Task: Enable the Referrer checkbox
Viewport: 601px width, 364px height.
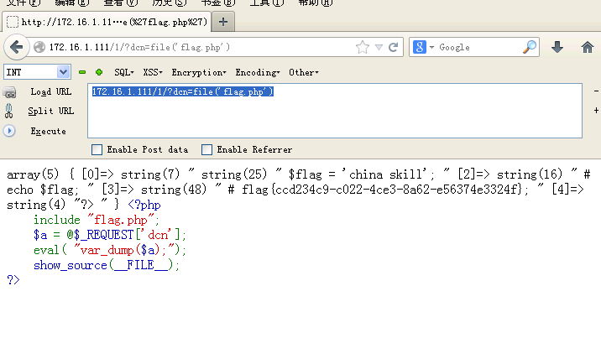Action: 207,150
